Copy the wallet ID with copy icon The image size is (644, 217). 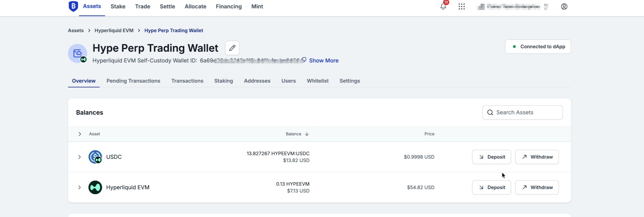304,60
